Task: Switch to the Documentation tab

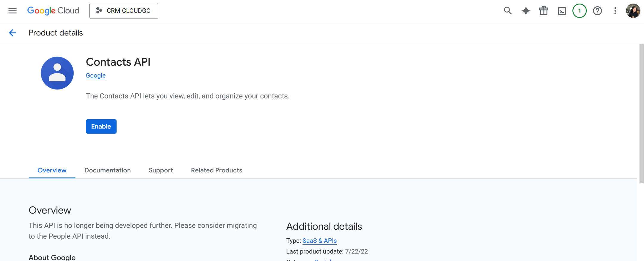Action: (108, 170)
